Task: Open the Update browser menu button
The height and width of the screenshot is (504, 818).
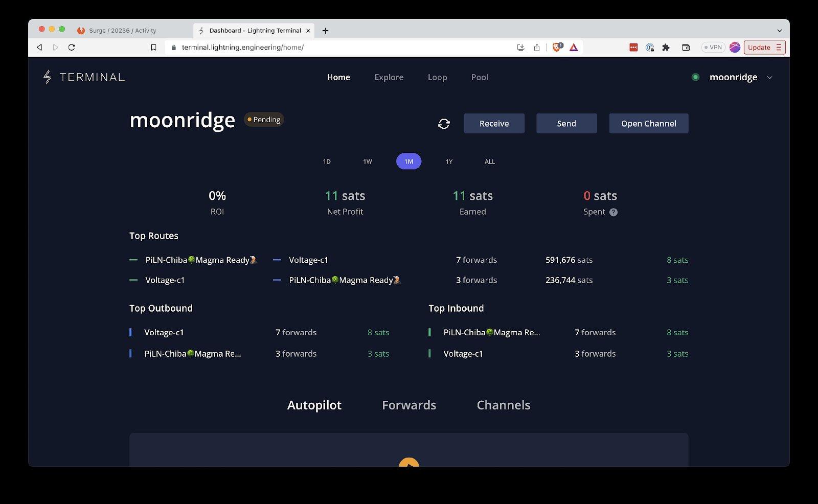Action: coord(764,48)
